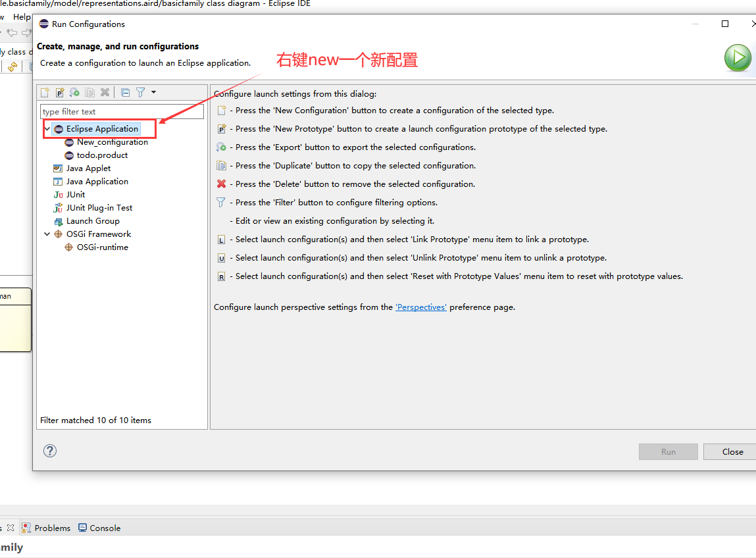This screenshot has height=558, width=756.
Task: Collapse the Eclipse Application tree node
Action: 47,129
